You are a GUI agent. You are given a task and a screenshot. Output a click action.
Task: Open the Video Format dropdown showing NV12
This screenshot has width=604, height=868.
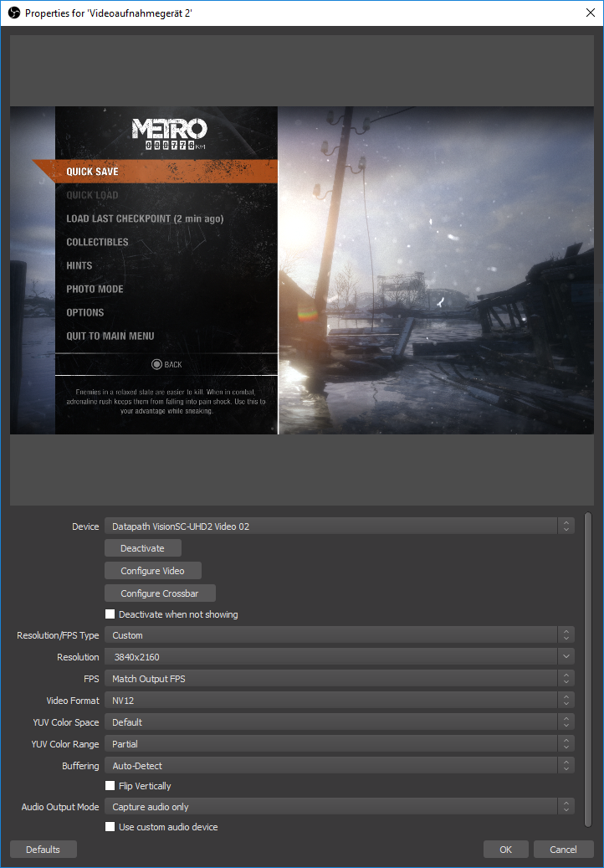click(339, 701)
